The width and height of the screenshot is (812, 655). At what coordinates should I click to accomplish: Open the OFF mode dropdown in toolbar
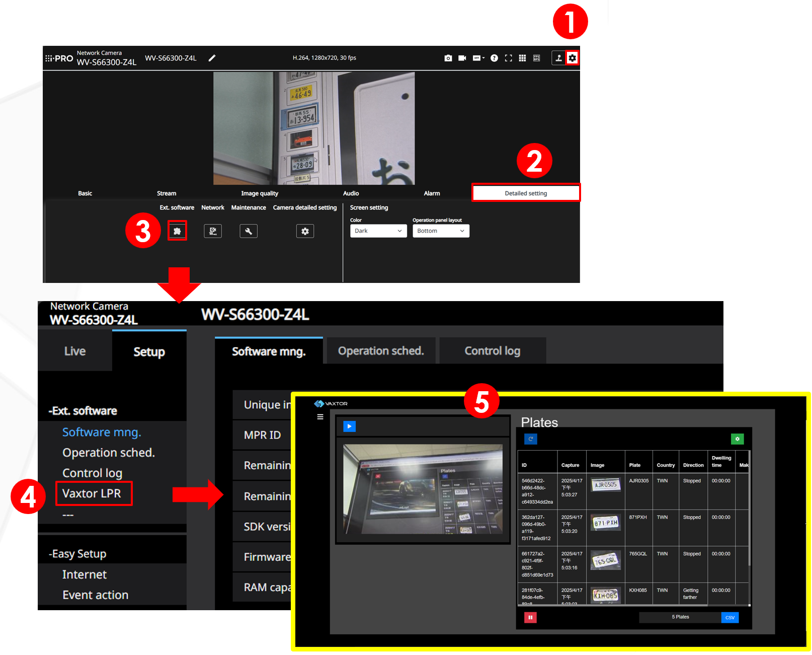point(478,58)
